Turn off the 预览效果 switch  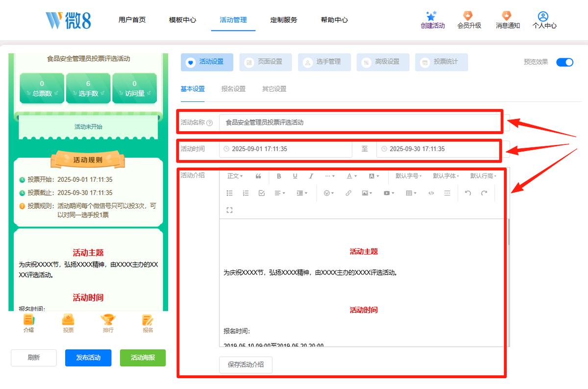click(564, 62)
